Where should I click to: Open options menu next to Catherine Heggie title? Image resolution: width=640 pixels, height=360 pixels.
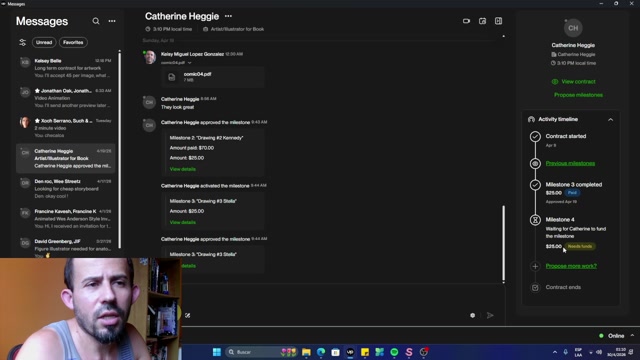point(228,16)
